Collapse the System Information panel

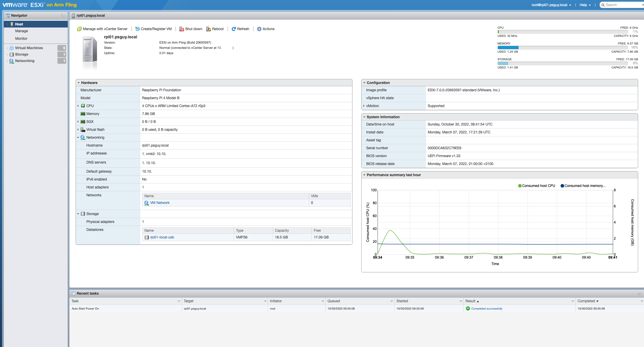click(x=364, y=117)
